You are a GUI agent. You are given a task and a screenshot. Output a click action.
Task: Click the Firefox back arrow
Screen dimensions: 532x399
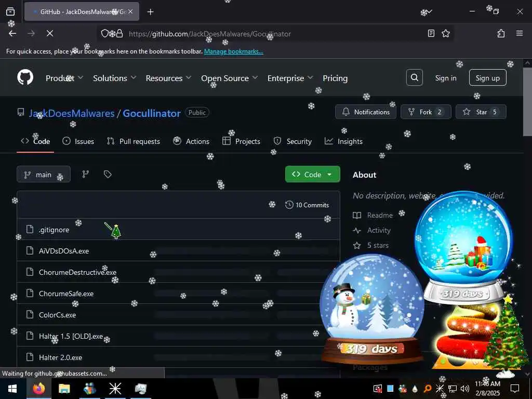[12, 33]
